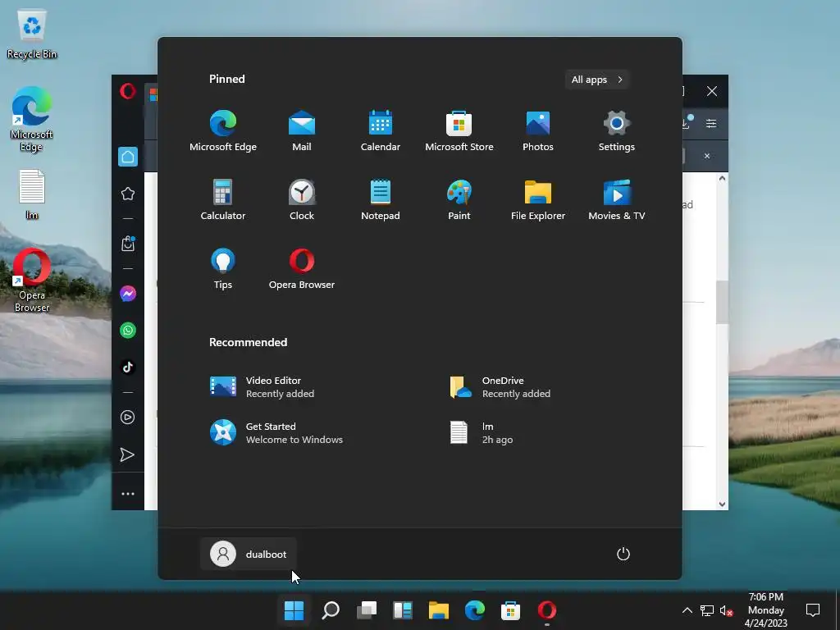Click Opera page scrollbar up arrow

(722, 178)
